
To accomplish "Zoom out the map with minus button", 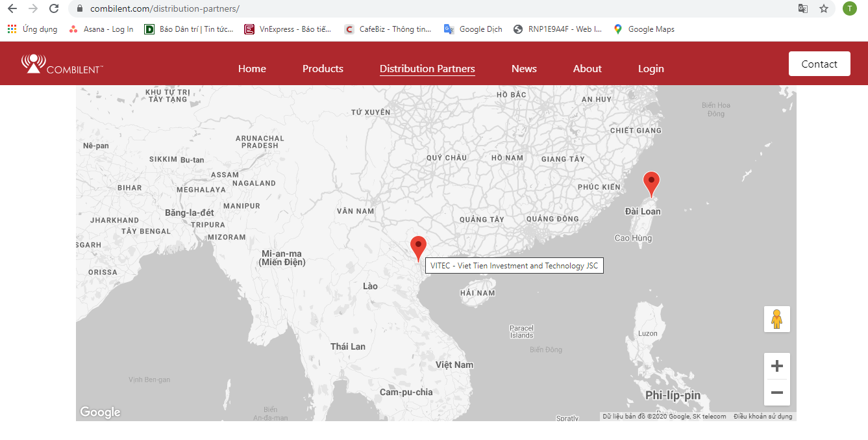I will (776, 393).
